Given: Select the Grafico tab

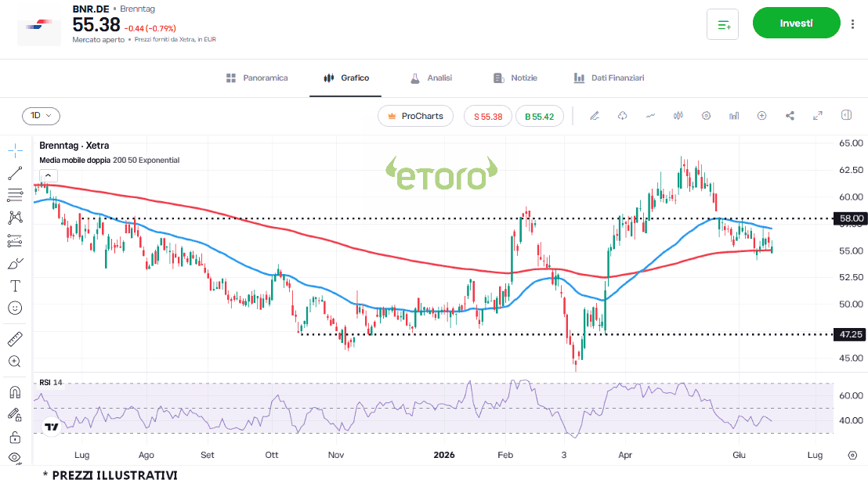Looking at the screenshot, I should click(x=346, y=78).
